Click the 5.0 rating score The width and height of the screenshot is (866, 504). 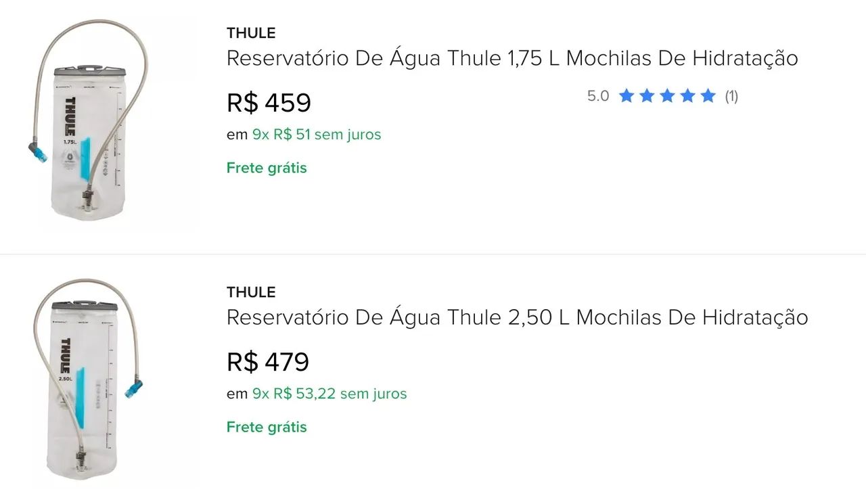point(597,95)
